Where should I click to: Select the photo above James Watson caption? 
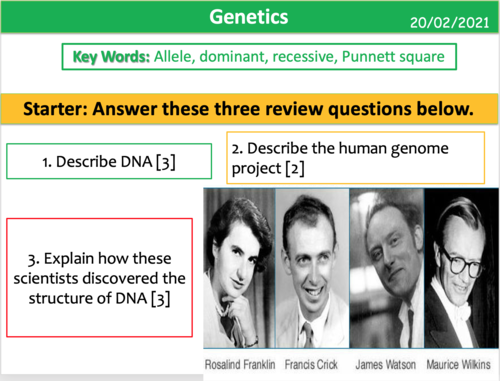(387, 268)
